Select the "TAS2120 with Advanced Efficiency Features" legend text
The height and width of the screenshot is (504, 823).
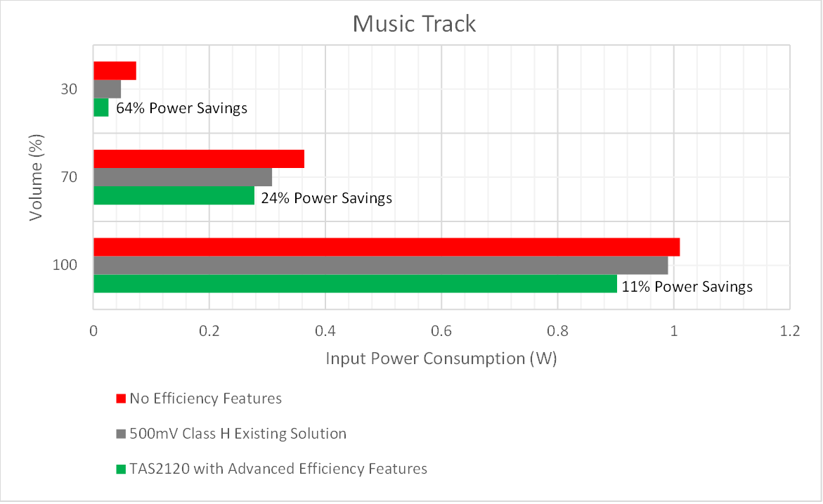[278, 469]
